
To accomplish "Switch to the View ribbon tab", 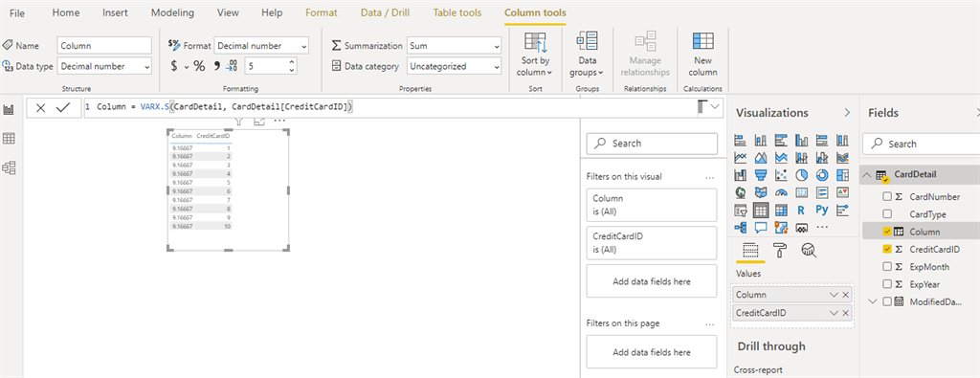I will tap(228, 12).
